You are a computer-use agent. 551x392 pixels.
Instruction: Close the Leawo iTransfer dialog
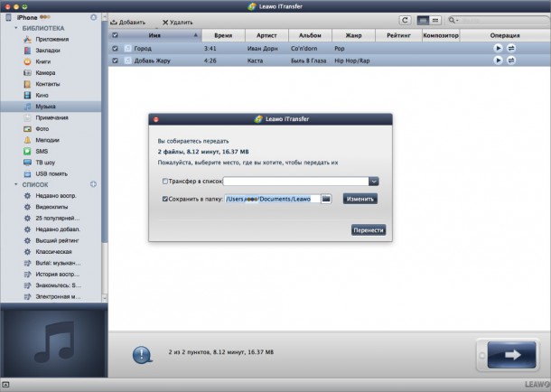[x=156, y=119]
